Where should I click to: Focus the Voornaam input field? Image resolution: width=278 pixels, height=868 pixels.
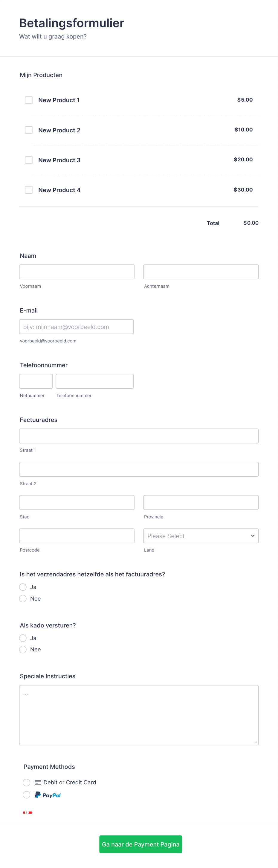[77, 272]
